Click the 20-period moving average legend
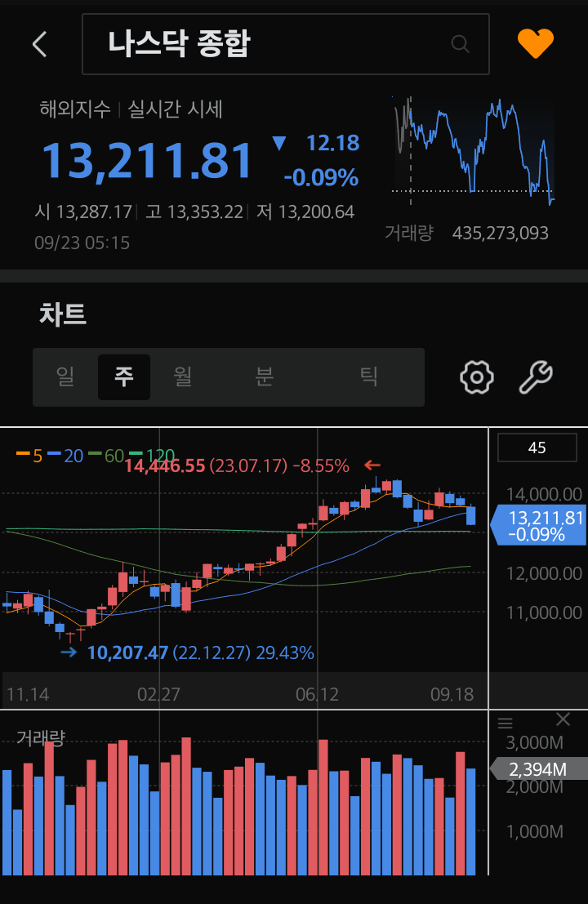Viewport: 588px width, 904px height. pos(65,456)
